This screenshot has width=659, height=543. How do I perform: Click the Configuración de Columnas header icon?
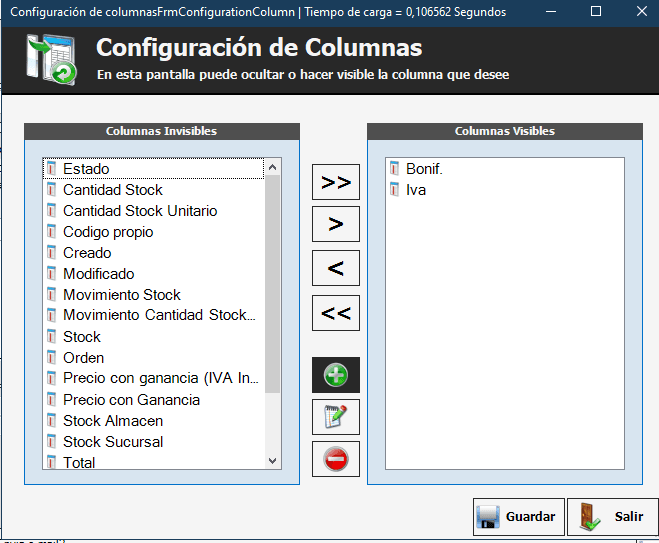point(50,62)
